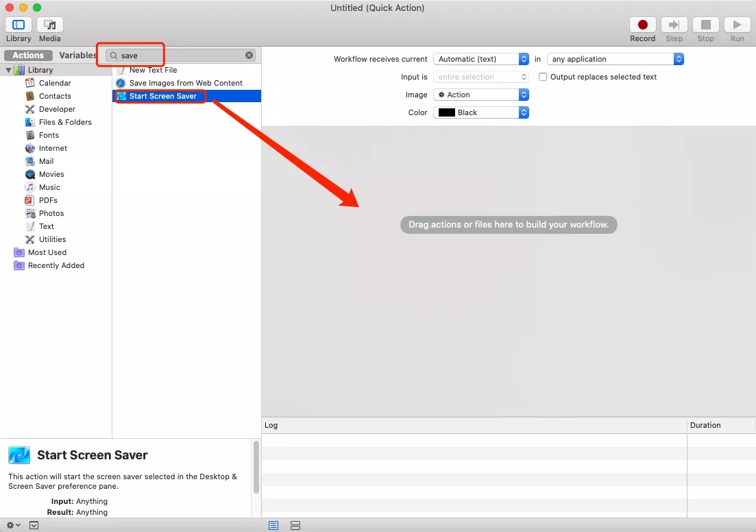The image size is (756, 532).
Task: Select the Files & Folders icon
Action: (x=30, y=122)
